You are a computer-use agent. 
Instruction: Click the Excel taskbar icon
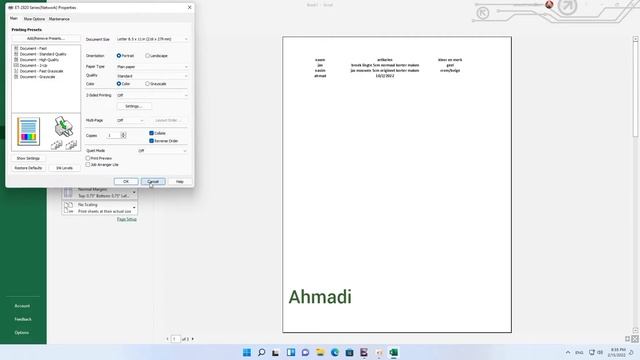(x=393, y=352)
